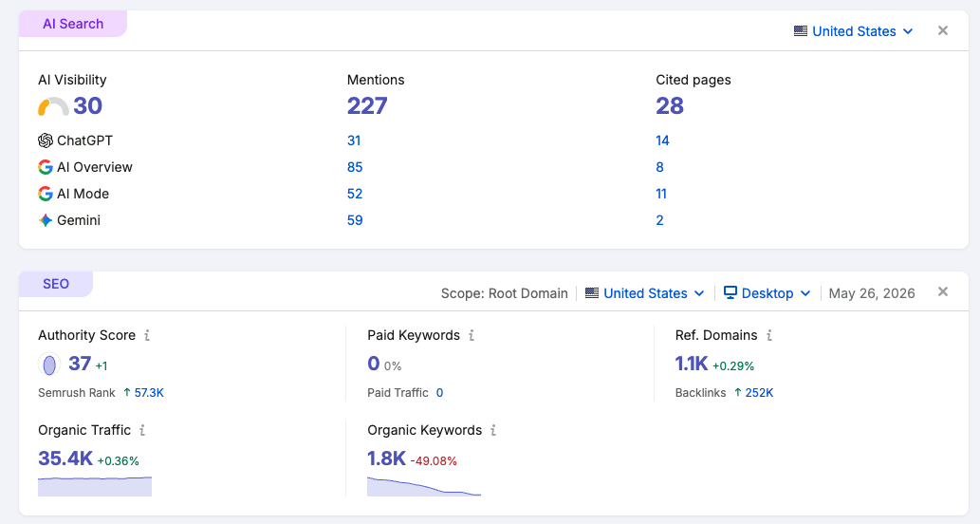Viewport: 980px width, 524px height.
Task: Click the AI Mode row label
Action: tap(83, 194)
